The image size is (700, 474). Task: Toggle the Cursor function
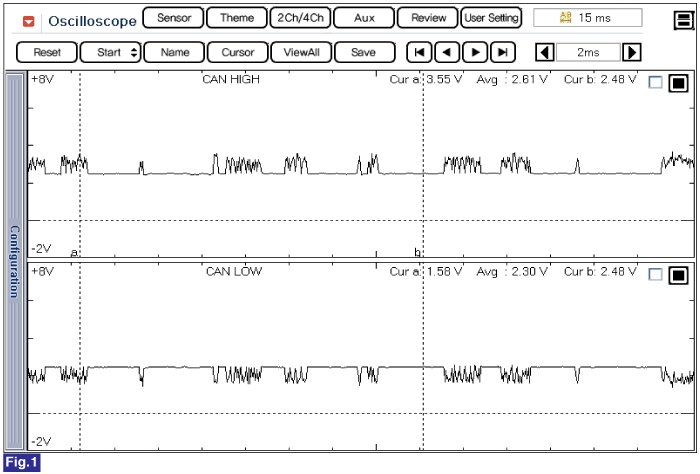[x=238, y=52]
